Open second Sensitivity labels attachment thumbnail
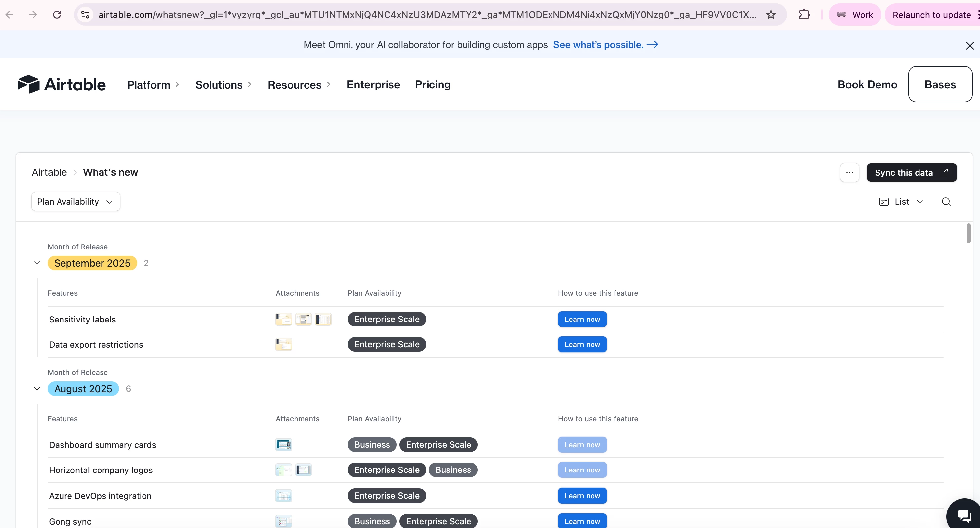980x528 pixels. pos(303,319)
